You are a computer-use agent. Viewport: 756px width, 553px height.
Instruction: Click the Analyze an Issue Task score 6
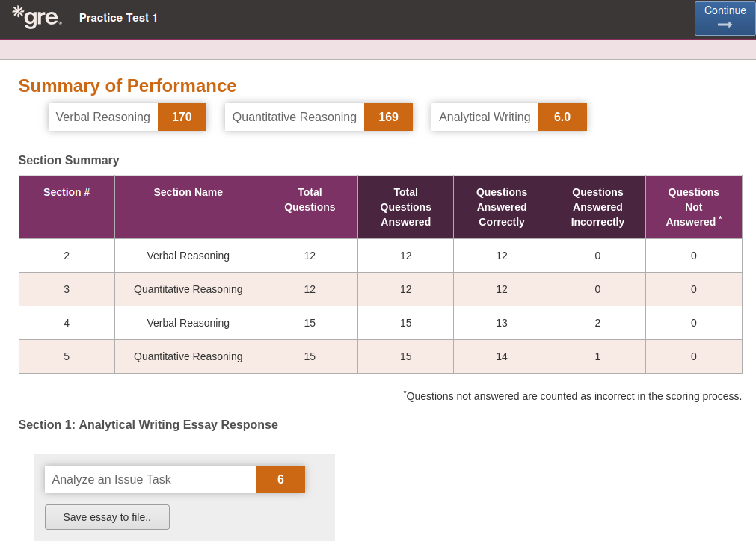point(280,479)
